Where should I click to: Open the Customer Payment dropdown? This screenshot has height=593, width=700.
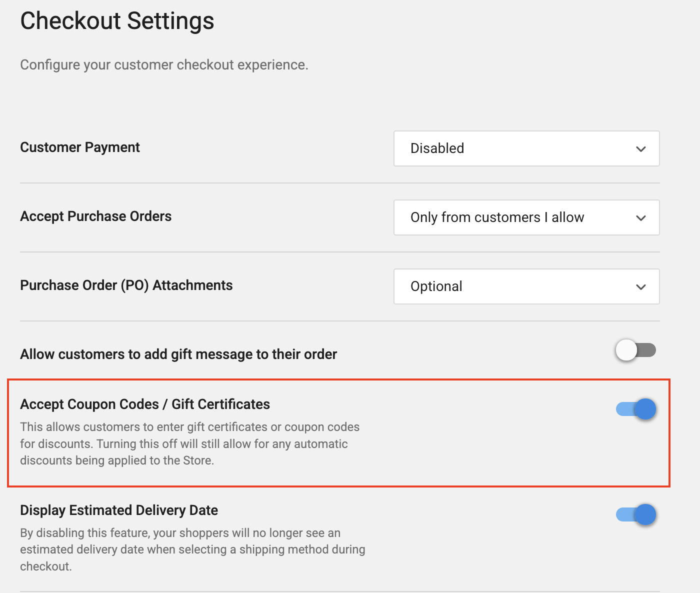click(526, 148)
